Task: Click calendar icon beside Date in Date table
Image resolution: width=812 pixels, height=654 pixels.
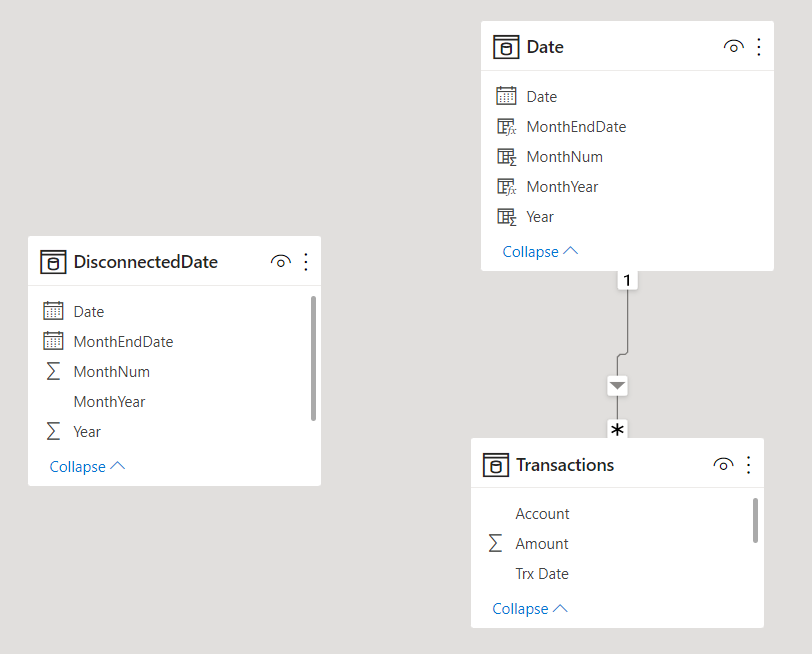Action: [x=506, y=96]
